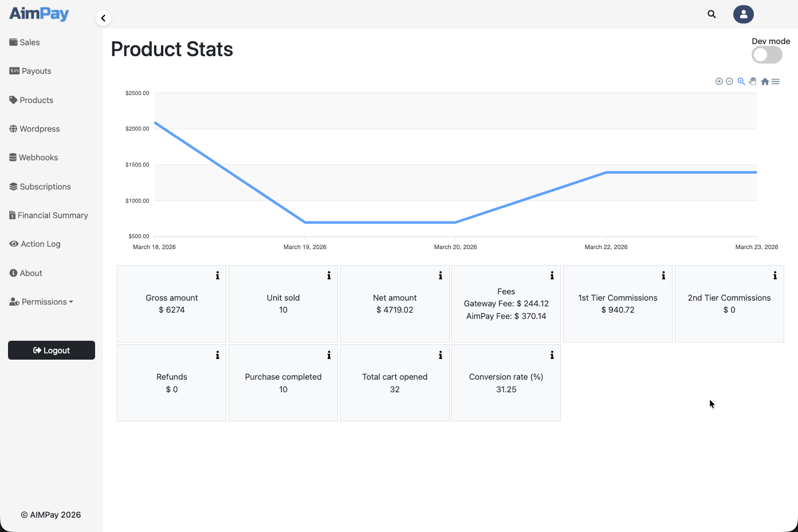Viewport: 798px width, 532px height.
Task: Click the March 22, 2026 chart point
Action: point(606,172)
